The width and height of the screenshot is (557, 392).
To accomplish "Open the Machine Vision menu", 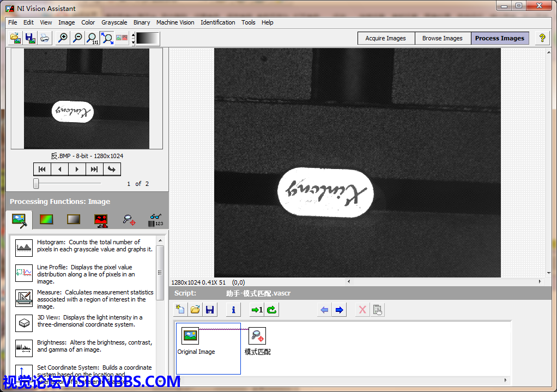I will (175, 22).
